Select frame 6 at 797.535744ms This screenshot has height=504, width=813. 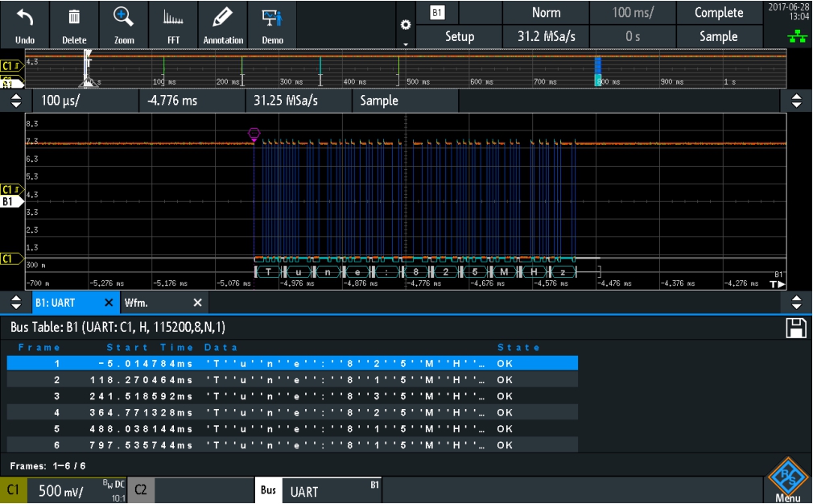[292, 445]
